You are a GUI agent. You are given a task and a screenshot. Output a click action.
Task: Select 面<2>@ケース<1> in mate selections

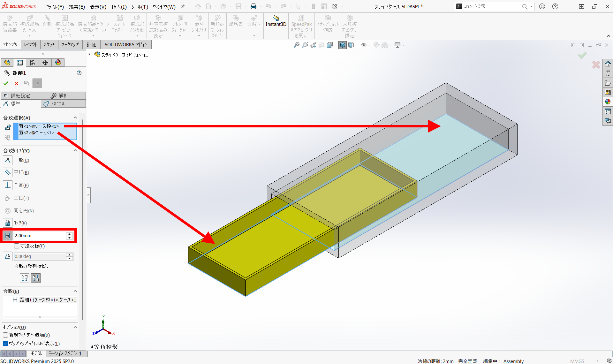(36, 133)
